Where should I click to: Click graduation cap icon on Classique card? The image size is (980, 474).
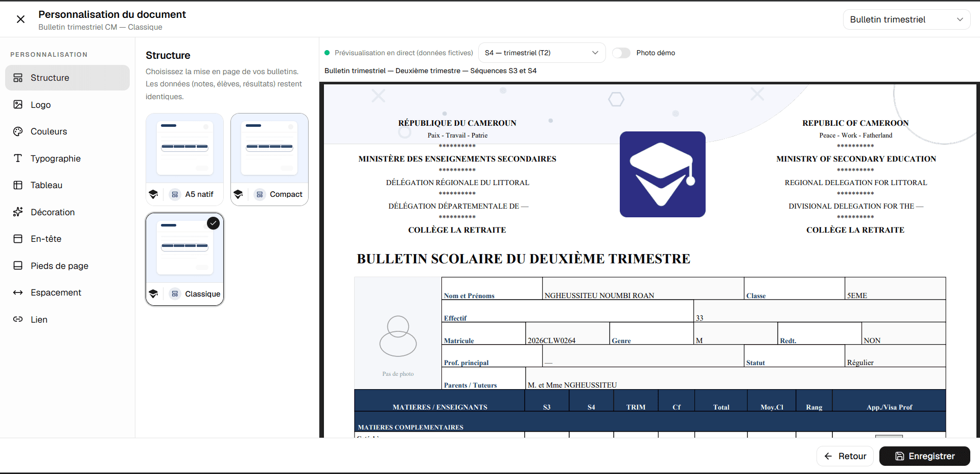(x=153, y=294)
